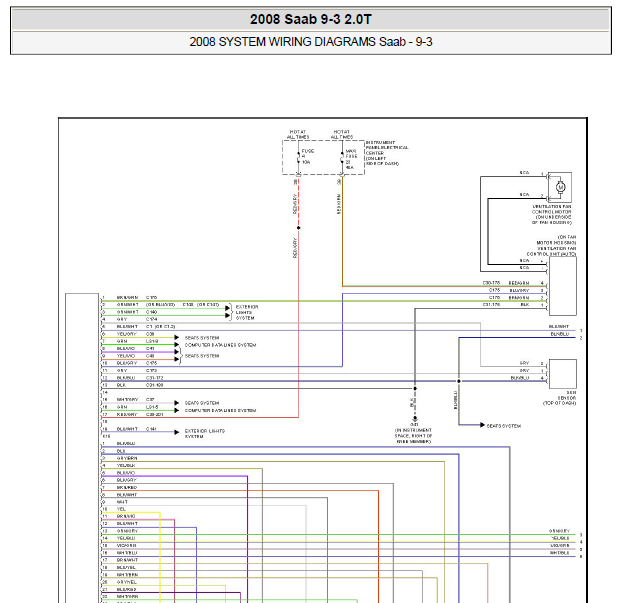Click the Seats System arrow on BLK/BLU branch

point(482,425)
